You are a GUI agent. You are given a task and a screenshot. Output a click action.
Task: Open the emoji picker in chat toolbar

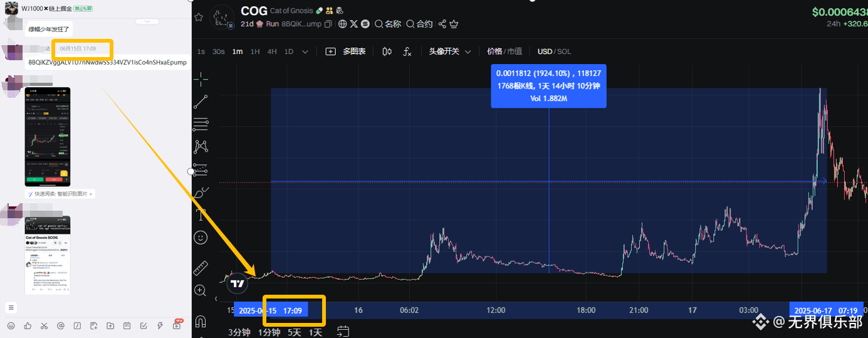[x=11, y=325]
